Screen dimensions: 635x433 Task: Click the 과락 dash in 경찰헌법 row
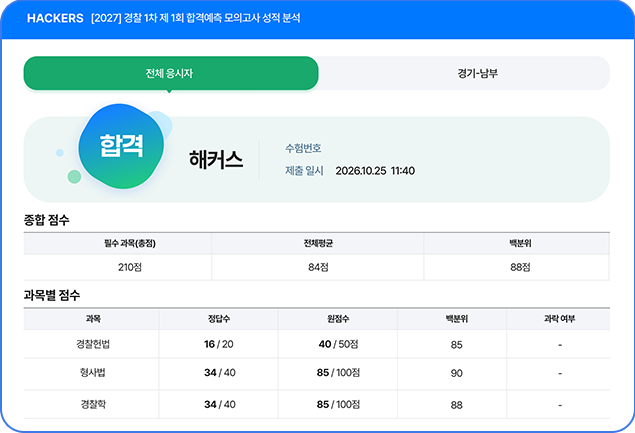pyautogui.click(x=560, y=345)
